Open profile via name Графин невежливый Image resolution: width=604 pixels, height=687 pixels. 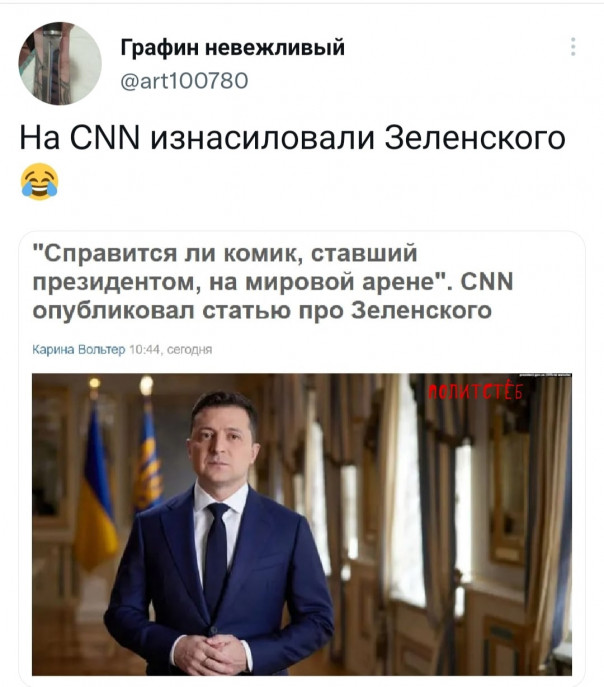pyautogui.click(x=233, y=47)
